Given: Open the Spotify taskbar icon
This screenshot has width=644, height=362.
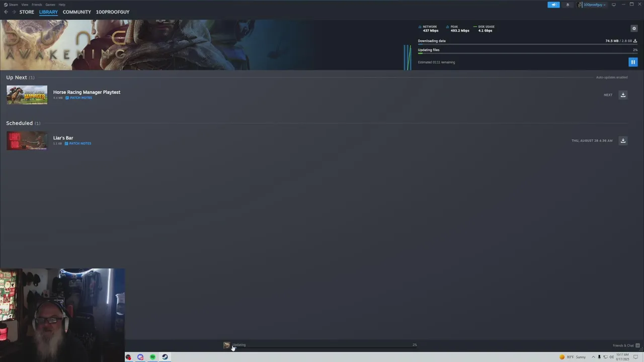Looking at the screenshot, I should pos(152,357).
